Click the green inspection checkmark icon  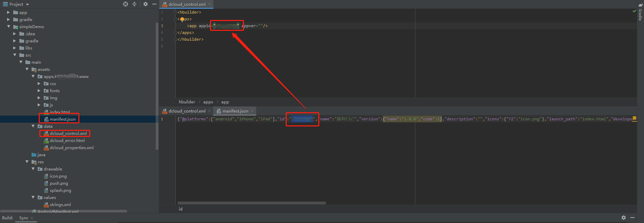[634, 11]
